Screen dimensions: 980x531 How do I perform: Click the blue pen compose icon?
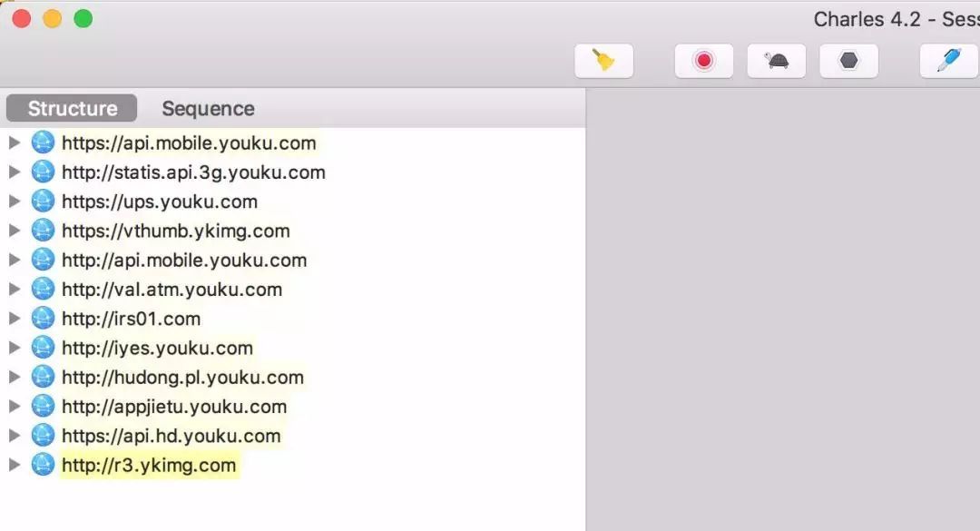tap(948, 61)
